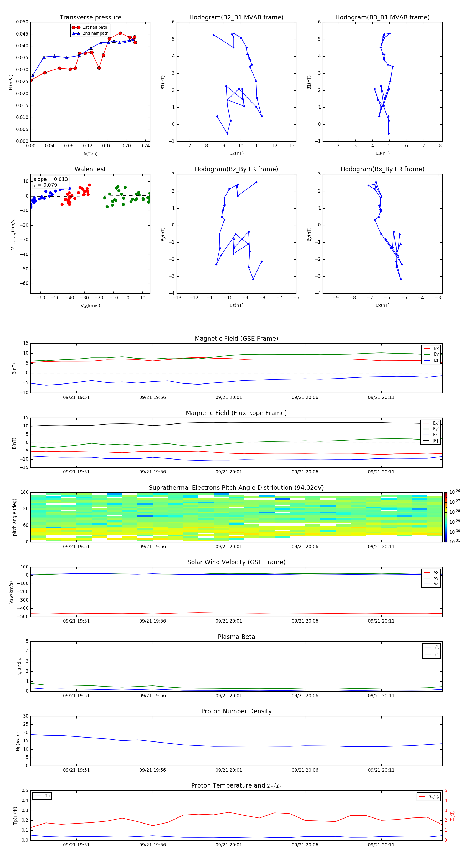Click the 'A(T·m)' x-axis label
The height and width of the screenshot is (868, 473).
[90, 154]
